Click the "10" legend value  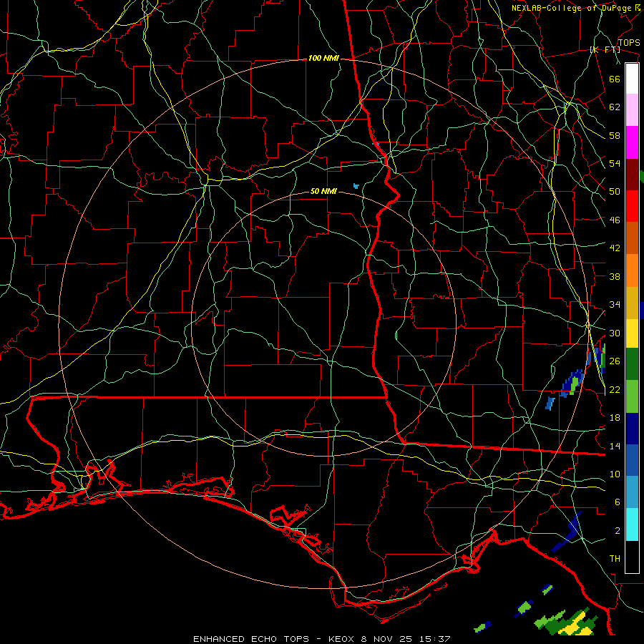(x=615, y=474)
